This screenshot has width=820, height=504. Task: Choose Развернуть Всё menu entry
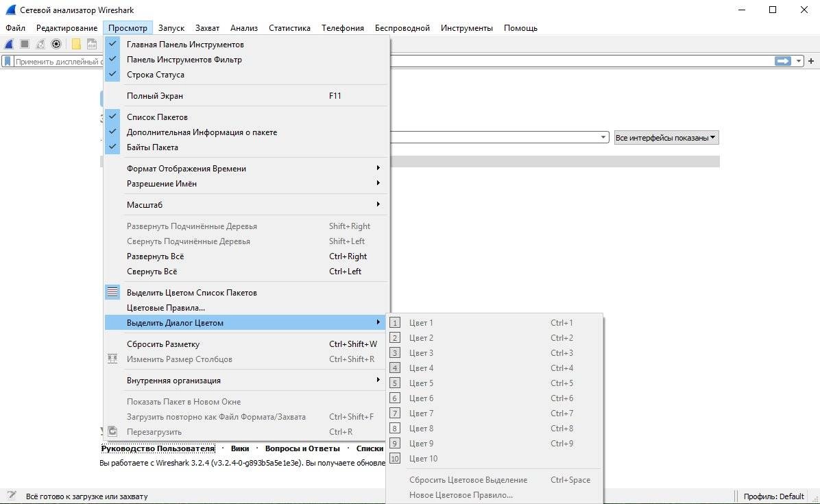246,256
